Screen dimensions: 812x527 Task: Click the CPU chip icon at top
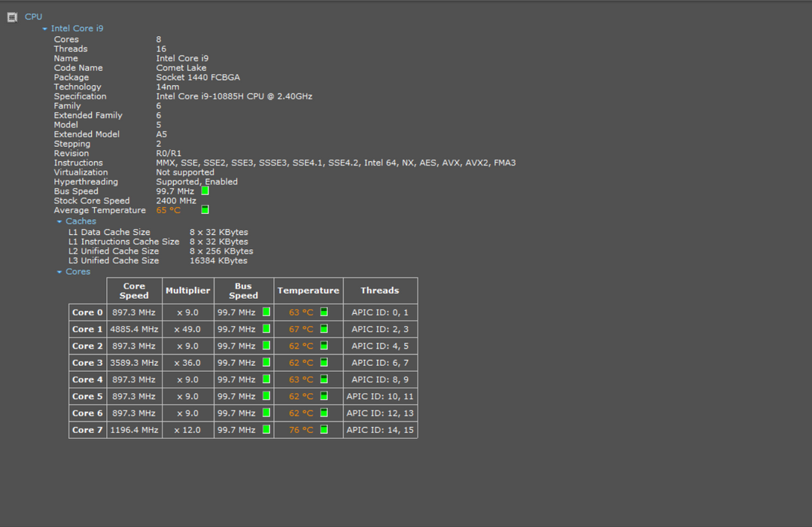12,17
